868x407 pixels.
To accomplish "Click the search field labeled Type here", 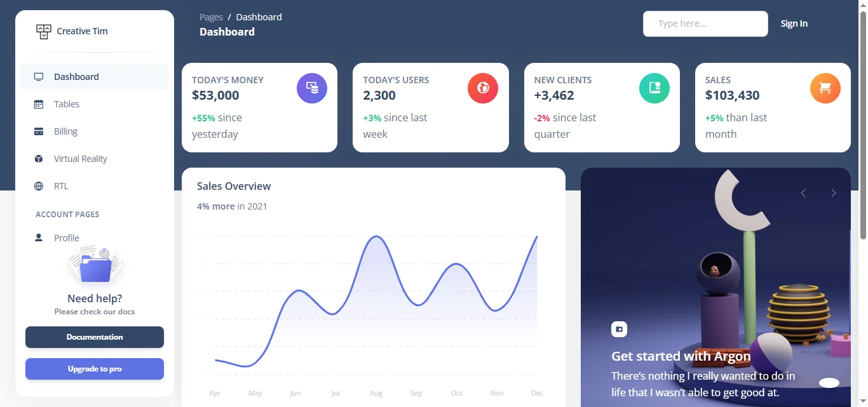I will tap(705, 23).
